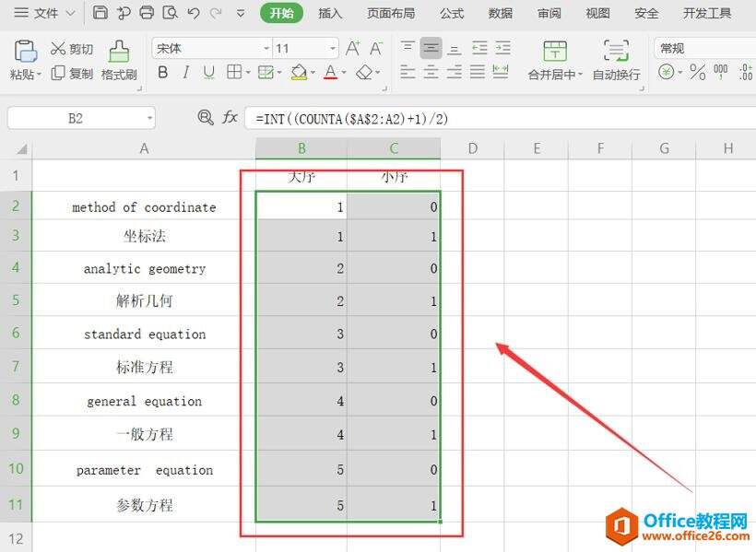This screenshot has height=552, width=756.
Task: Apply underline to the selected cells
Action: [x=209, y=72]
